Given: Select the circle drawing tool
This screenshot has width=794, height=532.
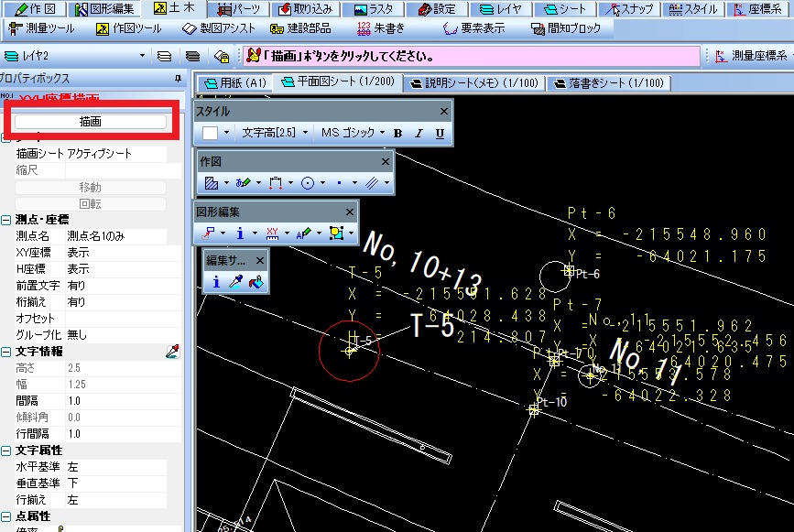Looking at the screenshot, I should 309,183.
